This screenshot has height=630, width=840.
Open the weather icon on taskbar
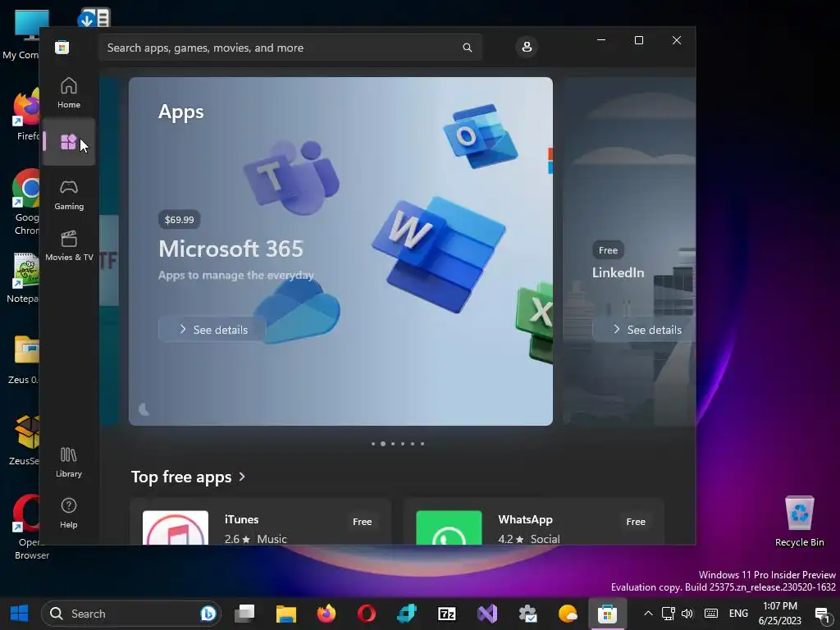coord(568,614)
